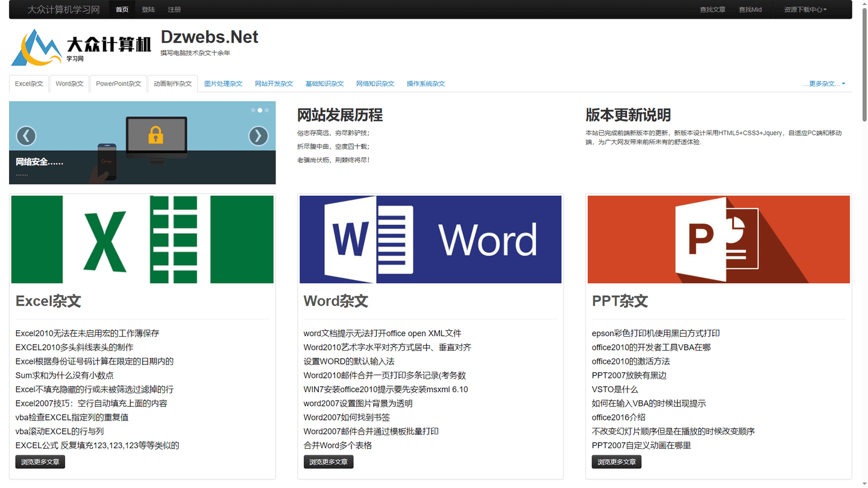Image resolution: width=868 pixels, height=488 pixels.
Task: Switch to the 网站开发杂文 tab
Action: [x=274, y=84]
